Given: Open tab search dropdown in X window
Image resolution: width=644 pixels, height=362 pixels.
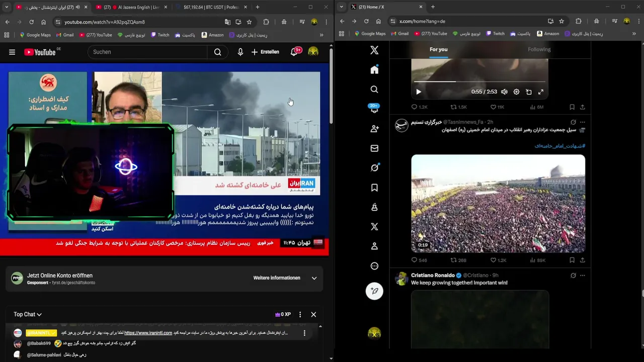Looking at the screenshot, I should [x=342, y=7].
